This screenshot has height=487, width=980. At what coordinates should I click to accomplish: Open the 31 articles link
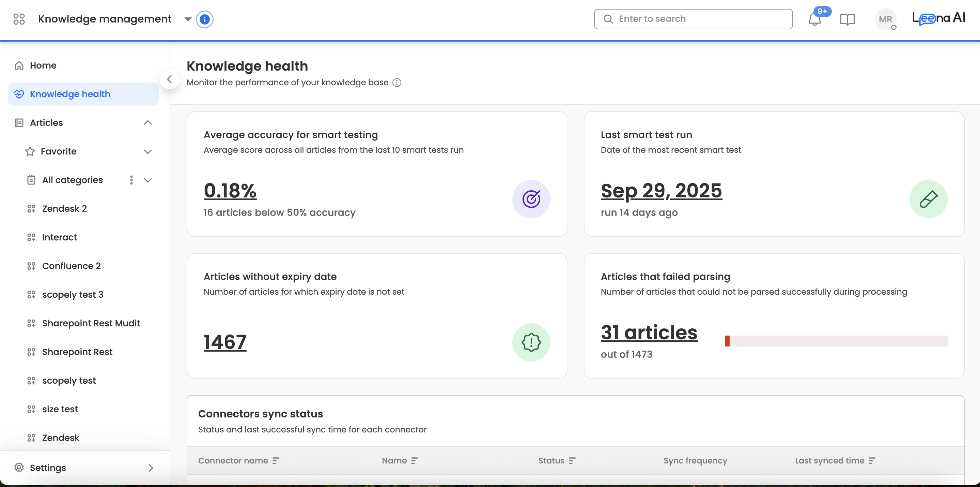point(649,333)
